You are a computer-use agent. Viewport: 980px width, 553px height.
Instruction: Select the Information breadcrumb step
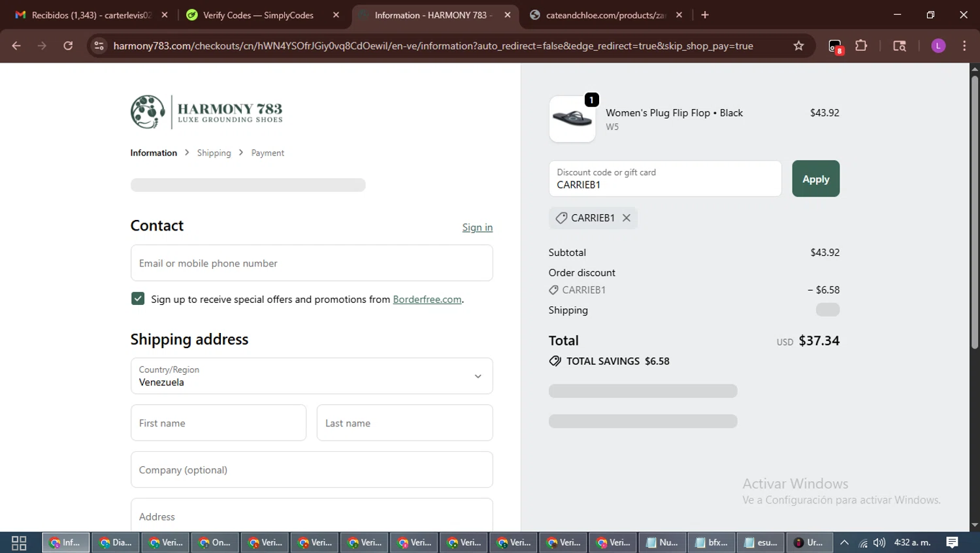(154, 153)
